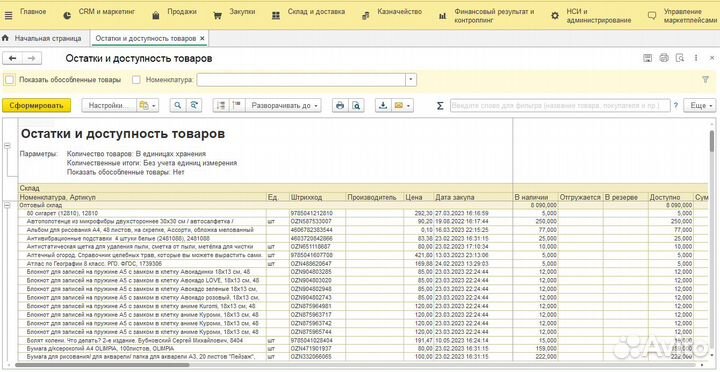Click the home icon on Начальная страница tab
Image resolution: width=720 pixels, height=372 pixels.
click(6, 38)
